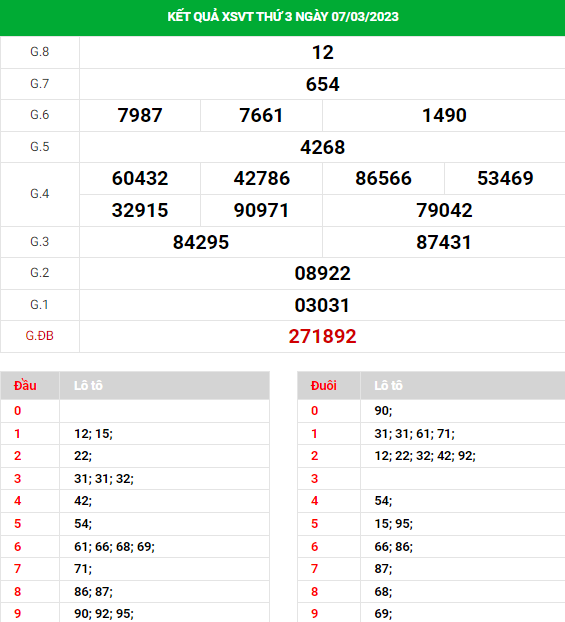Select the G.8 prize number 12
This screenshot has height=622, width=565.
(323, 52)
